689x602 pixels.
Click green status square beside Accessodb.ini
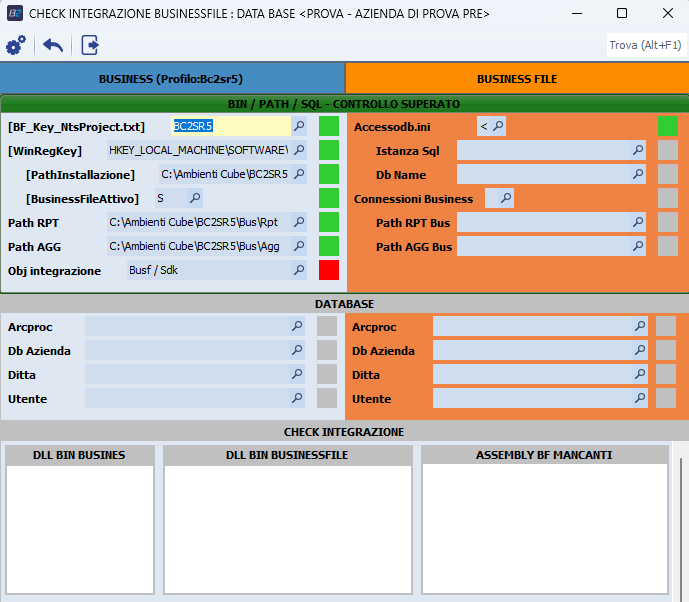tap(668, 126)
